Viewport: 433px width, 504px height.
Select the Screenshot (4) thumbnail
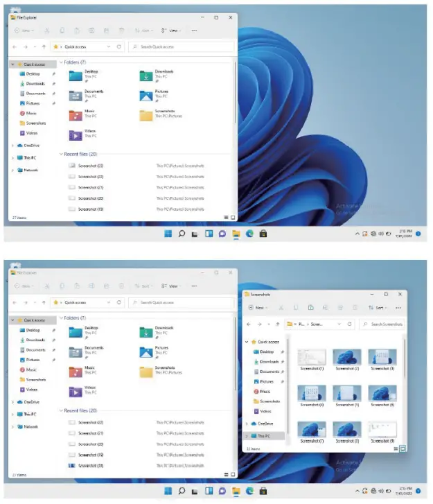312,396
